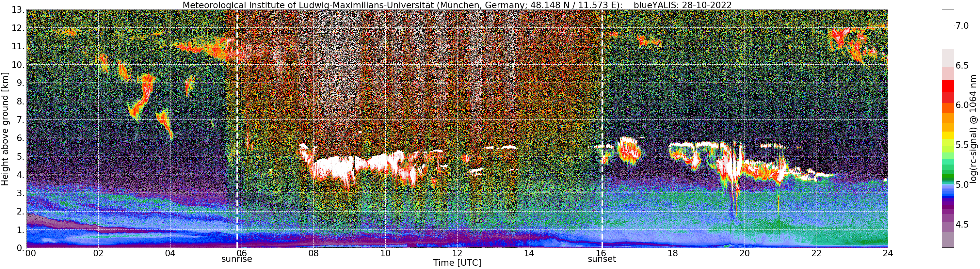
Task: Click the height axis tick label 7.
Action: [x=21, y=120]
